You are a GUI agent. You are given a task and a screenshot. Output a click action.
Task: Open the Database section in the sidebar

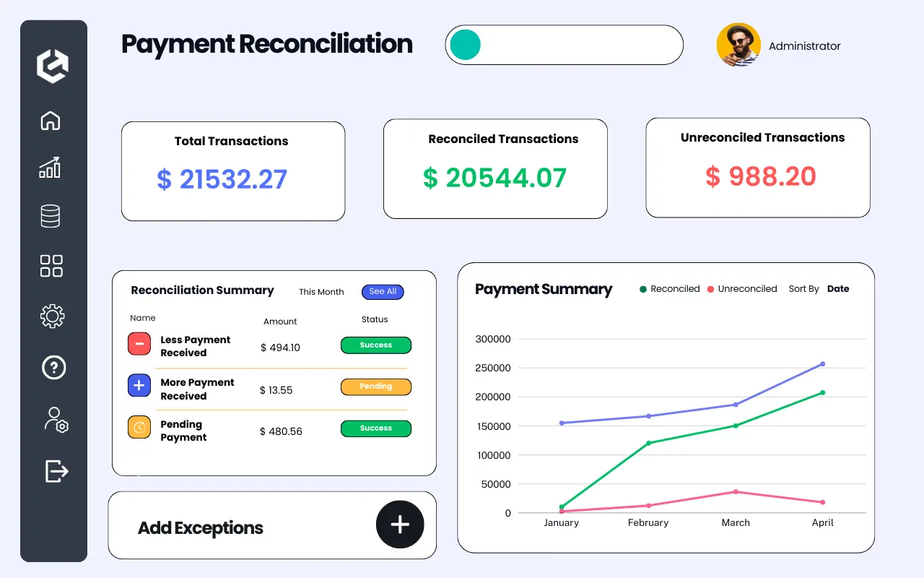click(50, 215)
